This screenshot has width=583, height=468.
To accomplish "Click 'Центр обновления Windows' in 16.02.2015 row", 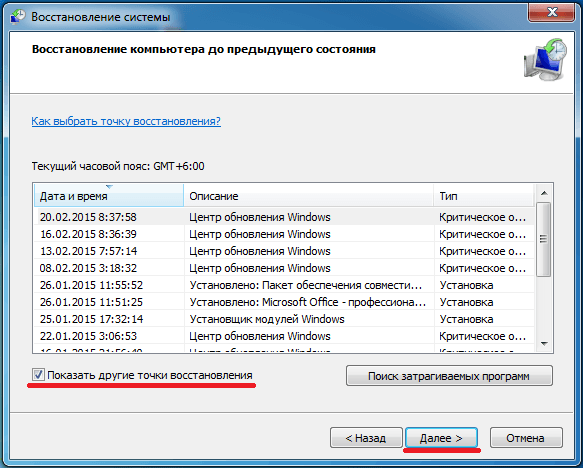I will (x=260, y=234).
